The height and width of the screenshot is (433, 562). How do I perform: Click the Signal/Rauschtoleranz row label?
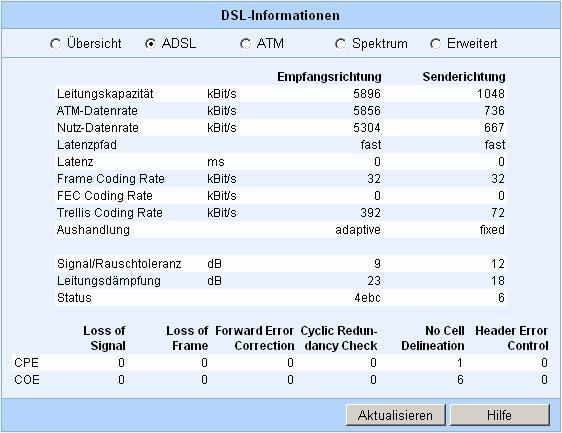119,264
